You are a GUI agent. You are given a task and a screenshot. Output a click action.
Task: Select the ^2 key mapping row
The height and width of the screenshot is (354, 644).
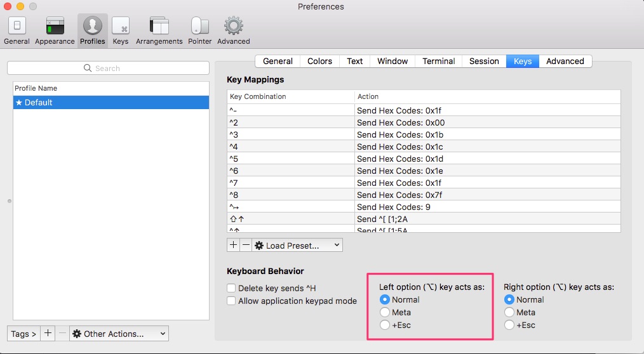[424, 122]
